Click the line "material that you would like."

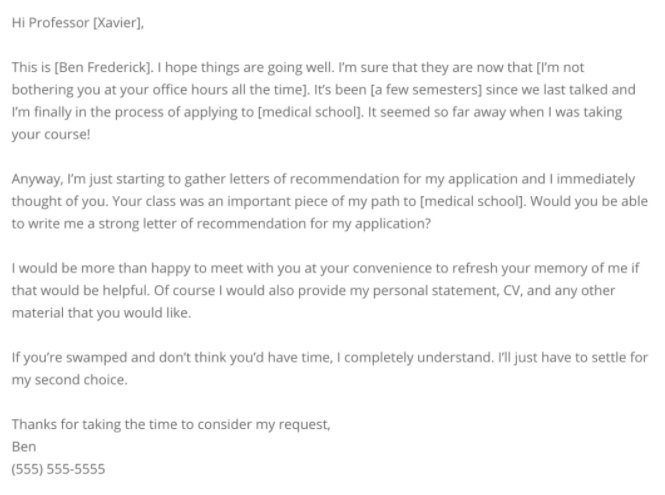click(x=101, y=313)
